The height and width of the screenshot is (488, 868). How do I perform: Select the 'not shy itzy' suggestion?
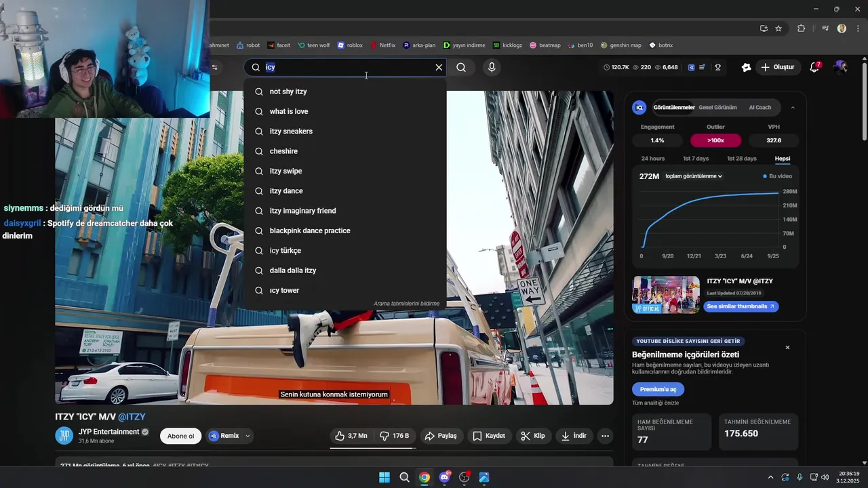point(345,91)
